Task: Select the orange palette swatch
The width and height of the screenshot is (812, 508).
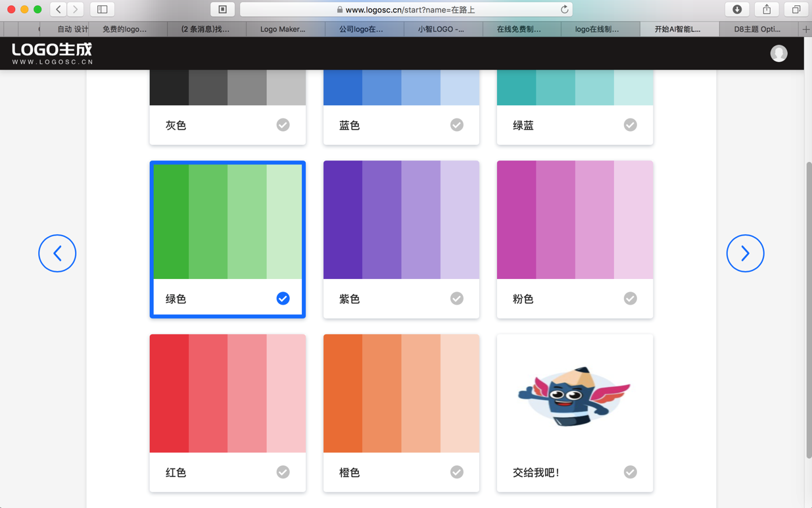Action: coord(401,394)
